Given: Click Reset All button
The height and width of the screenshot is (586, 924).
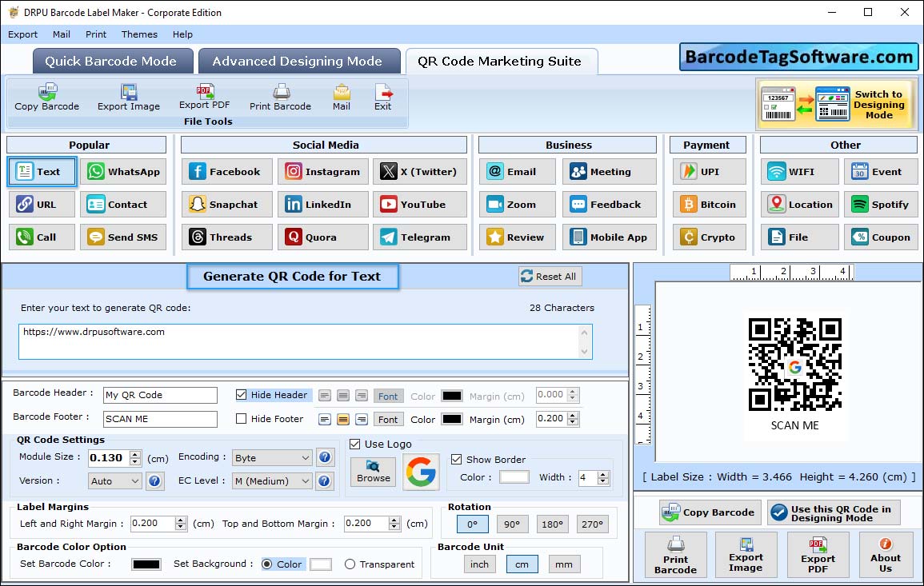Looking at the screenshot, I should point(550,277).
